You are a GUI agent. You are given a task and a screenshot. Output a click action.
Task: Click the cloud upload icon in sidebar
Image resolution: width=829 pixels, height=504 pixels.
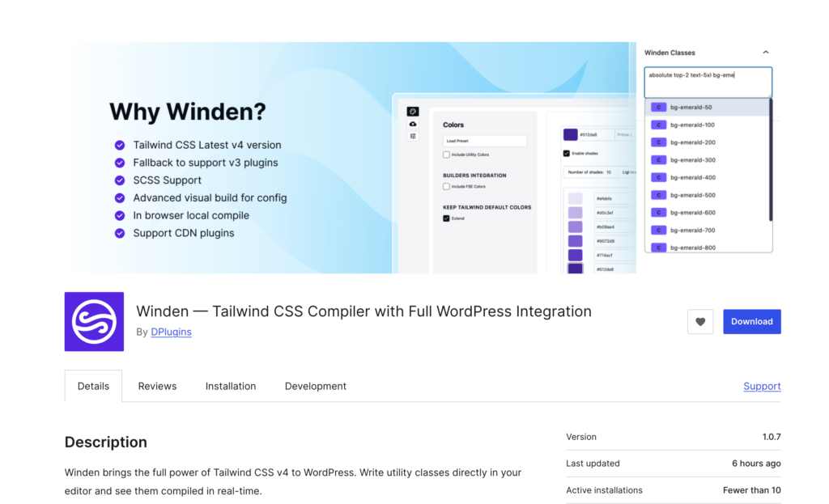click(413, 124)
